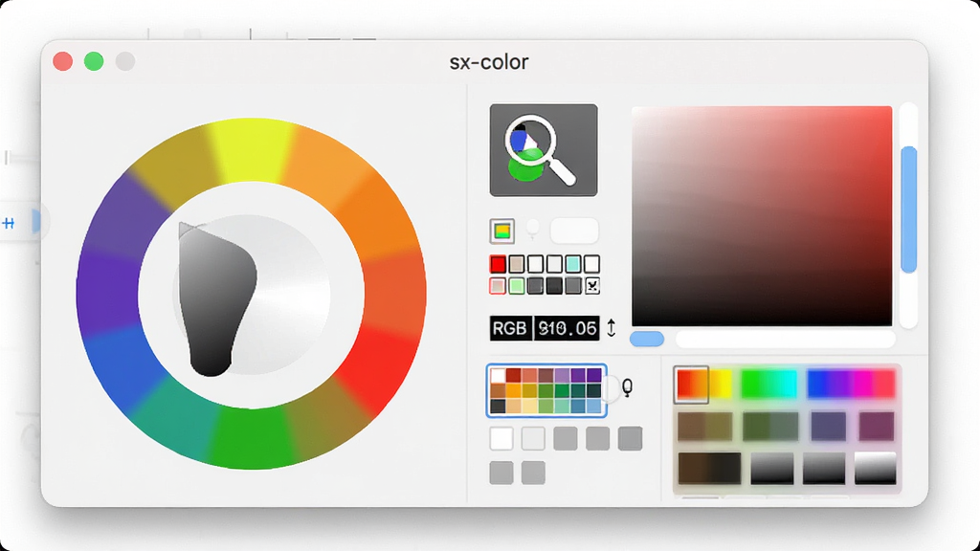Image resolution: width=980 pixels, height=551 pixels.
Task: Click the RGB value field showing 910.05
Action: pyautogui.click(x=567, y=328)
